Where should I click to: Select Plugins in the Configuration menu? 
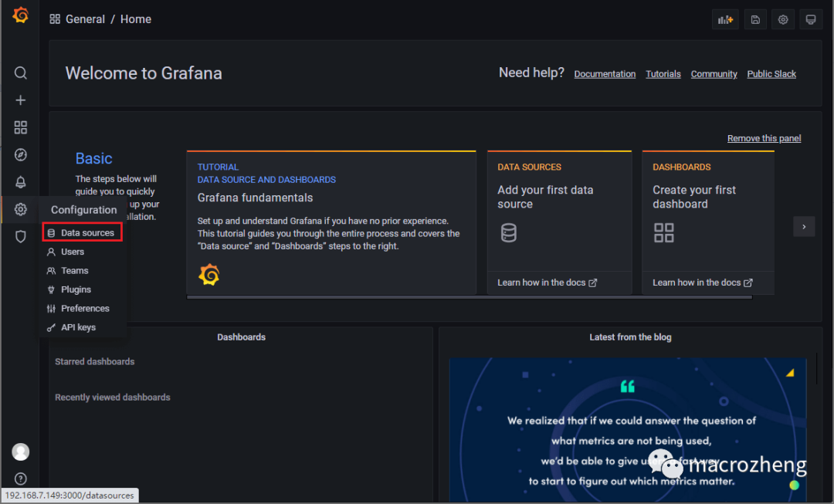(76, 289)
